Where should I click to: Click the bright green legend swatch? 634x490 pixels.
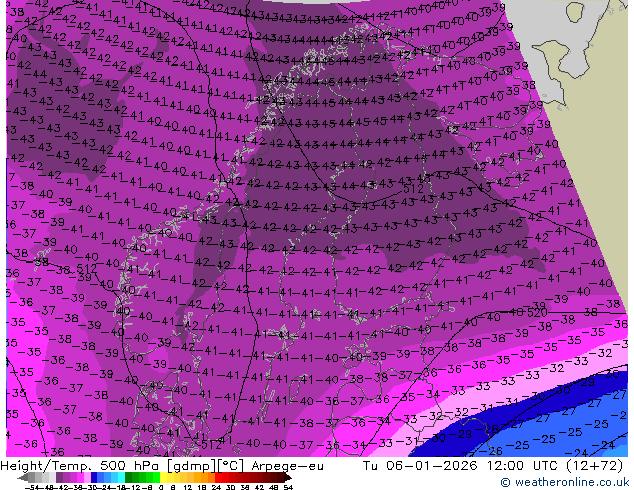click(156, 477)
